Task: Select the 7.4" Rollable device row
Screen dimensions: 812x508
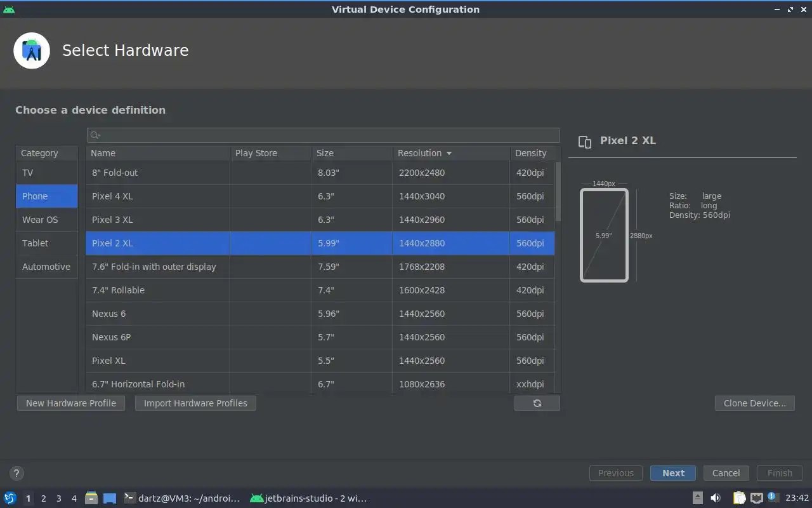Action: (320, 290)
